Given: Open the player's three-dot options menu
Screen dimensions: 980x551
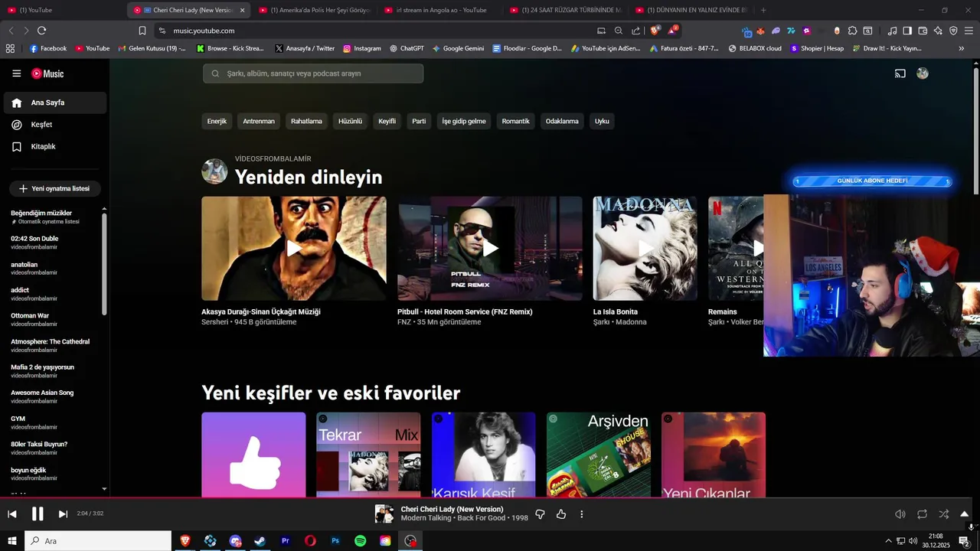Looking at the screenshot, I should click(582, 514).
